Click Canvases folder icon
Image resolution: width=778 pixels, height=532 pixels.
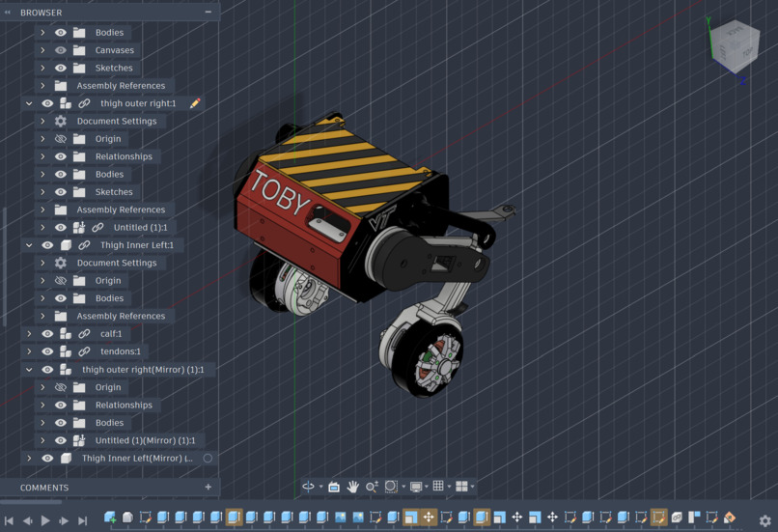79,50
